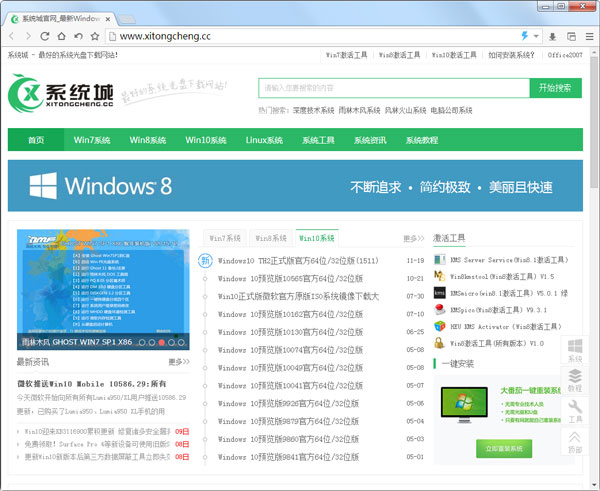Open 如何安装系统? top link

511,55
